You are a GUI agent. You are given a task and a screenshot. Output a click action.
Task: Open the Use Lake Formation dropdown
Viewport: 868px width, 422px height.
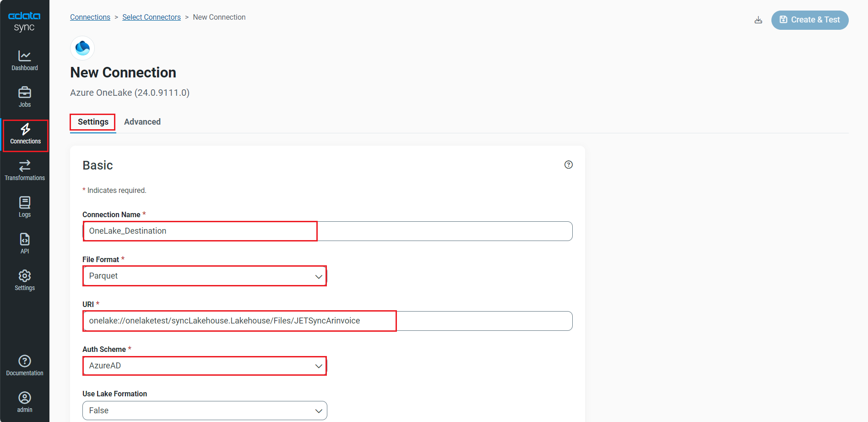205,411
